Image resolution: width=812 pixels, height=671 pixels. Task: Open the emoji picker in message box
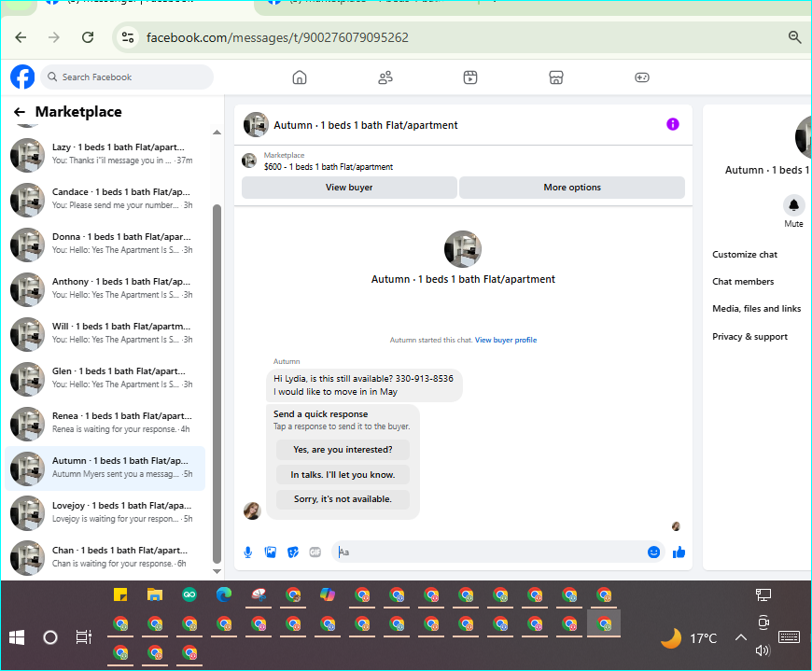[x=654, y=552]
